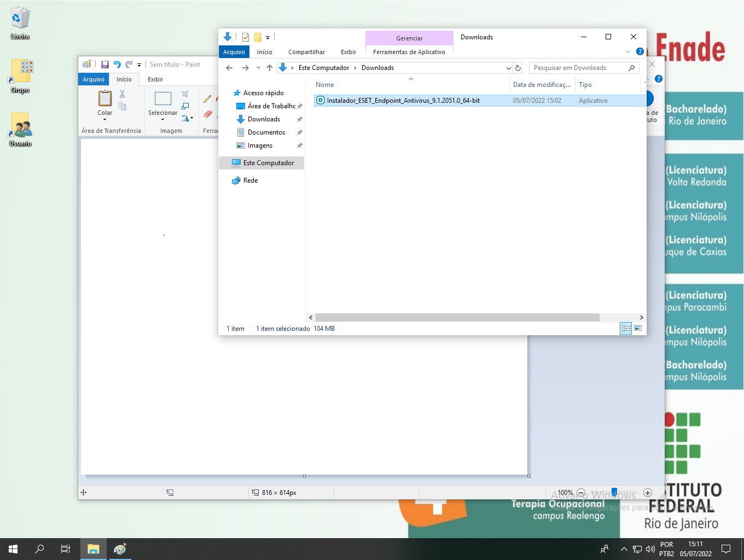This screenshot has height=560, width=744.
Task: Refresh the Downloads folder view
Action: pos(518,68)
